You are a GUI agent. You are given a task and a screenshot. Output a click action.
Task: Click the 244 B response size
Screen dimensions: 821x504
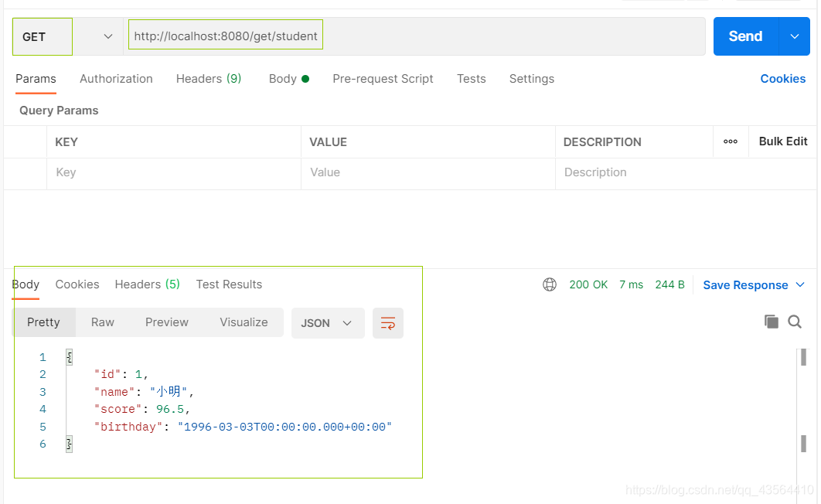[669, 284]
